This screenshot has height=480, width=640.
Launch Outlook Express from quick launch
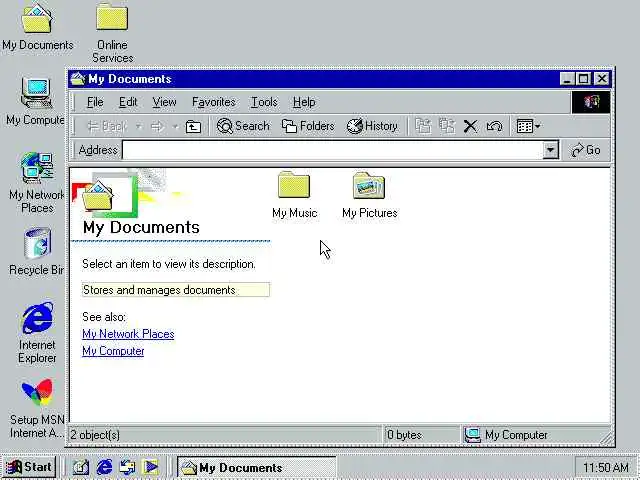127,467
